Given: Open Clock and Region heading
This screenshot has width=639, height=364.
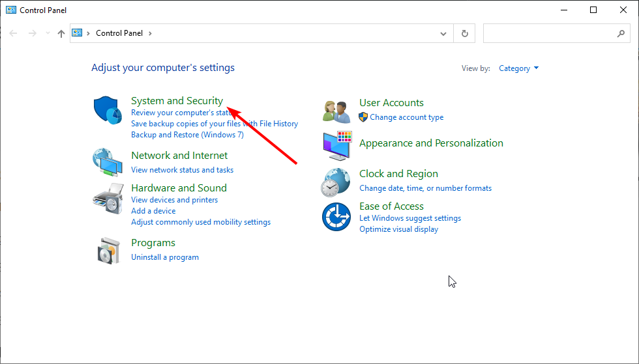Looking at the screenshot, I should tap(398, 174).
